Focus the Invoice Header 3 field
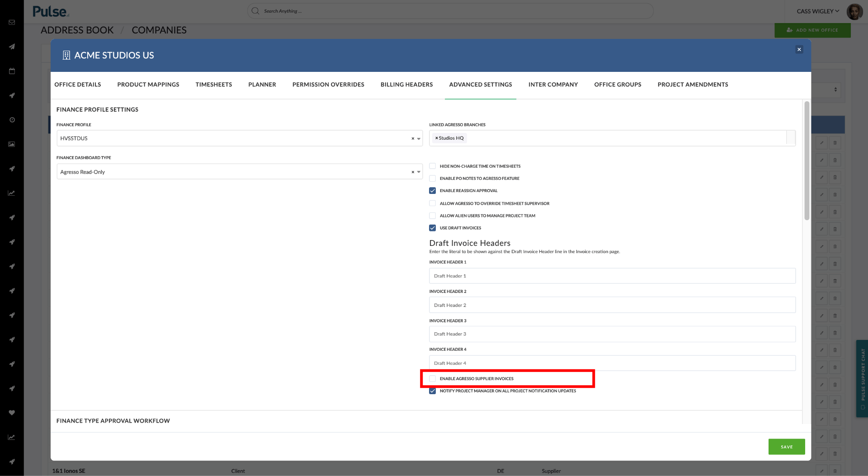The image size is (868, 476). click(612, 334)
